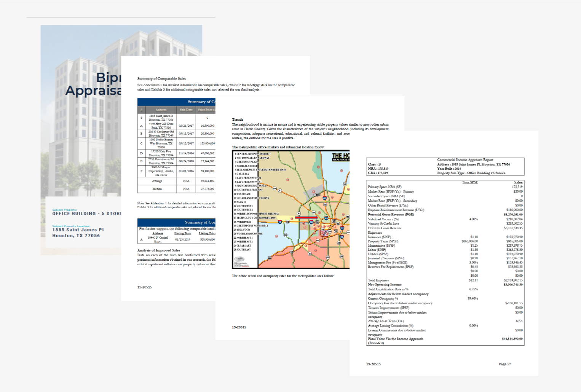
Task: Click the red bar marker on the map
Action: pyautogui.click(x=306, y=217)
